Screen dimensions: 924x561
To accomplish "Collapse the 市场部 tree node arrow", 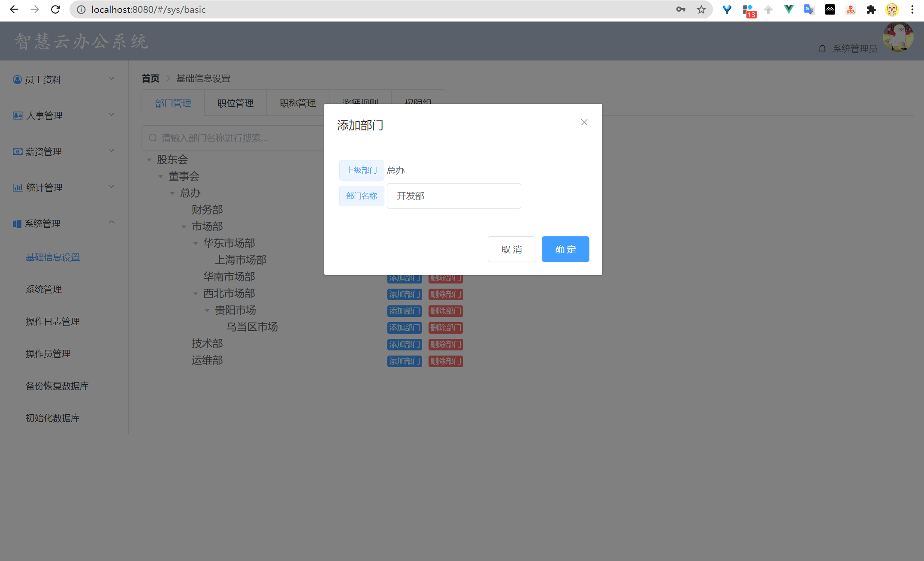I will coord(184,227).
